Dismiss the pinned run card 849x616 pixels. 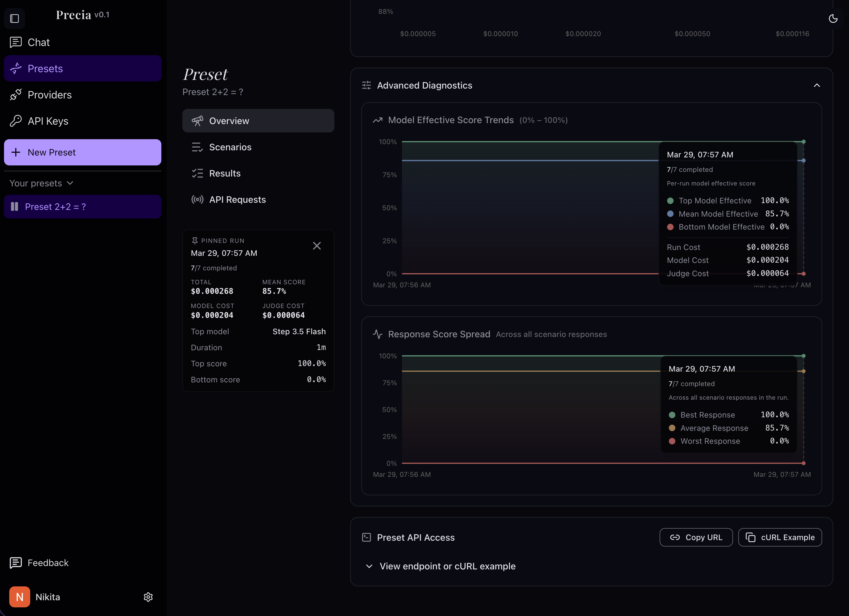coord(317,246)
